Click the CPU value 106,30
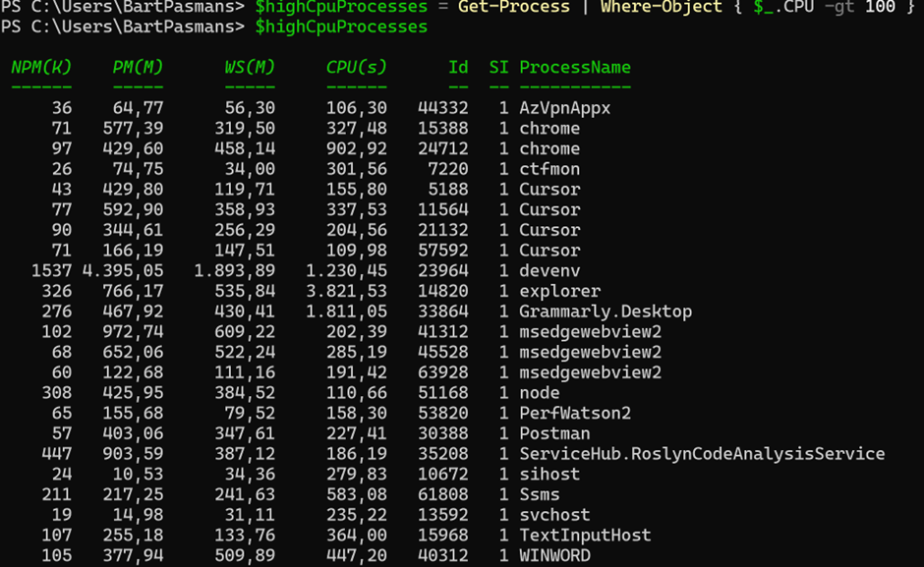Image resolution: width=924 pixels, height=567 pixels. (357, 108)
